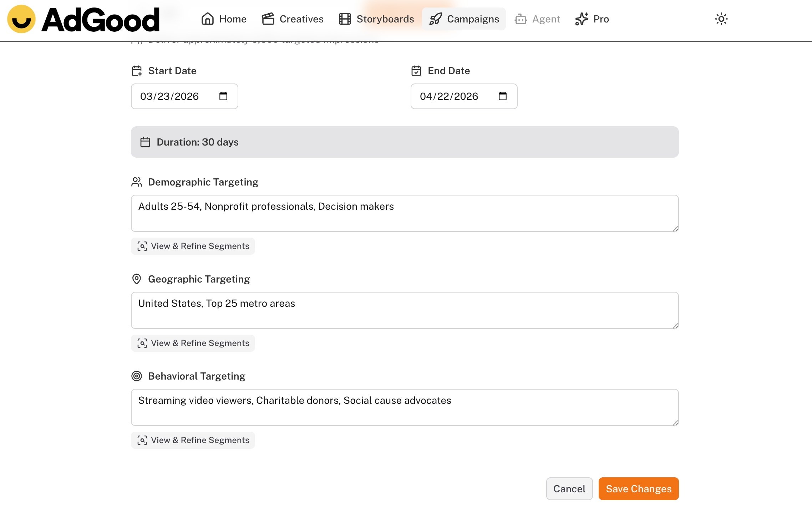This screenshot has width=812, height=518.
Task: Click into the Demographic Targeting text area
Action: [x=405, y=213]
